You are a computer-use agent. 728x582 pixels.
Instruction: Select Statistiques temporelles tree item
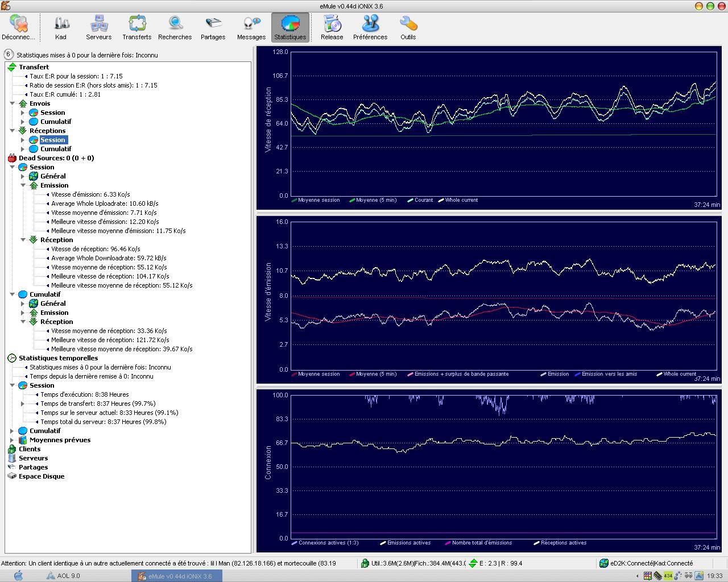coord(58,358)
